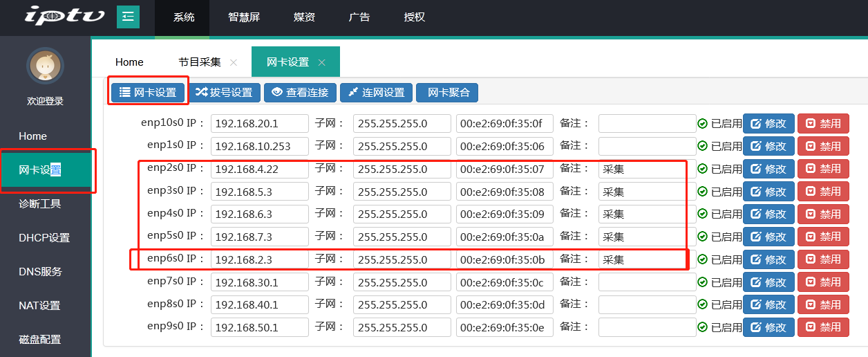Close the 网卡设置 tab
Image resolution: width=868 pixels, height=357 pixels.
321,62
